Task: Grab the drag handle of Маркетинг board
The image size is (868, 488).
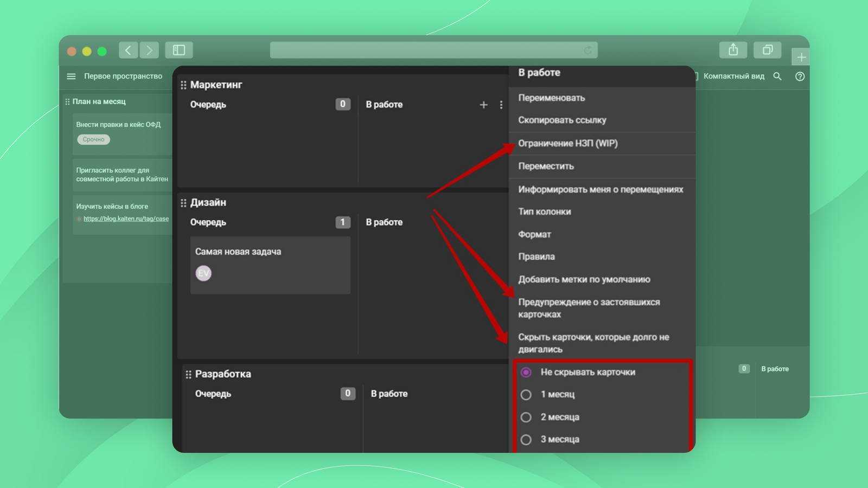Action: [x=183, y=85]
